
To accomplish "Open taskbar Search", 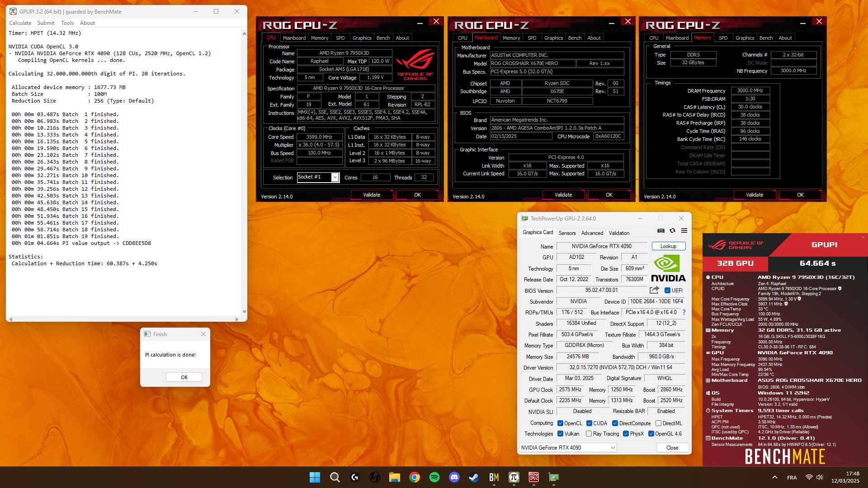I will point(335,477).
